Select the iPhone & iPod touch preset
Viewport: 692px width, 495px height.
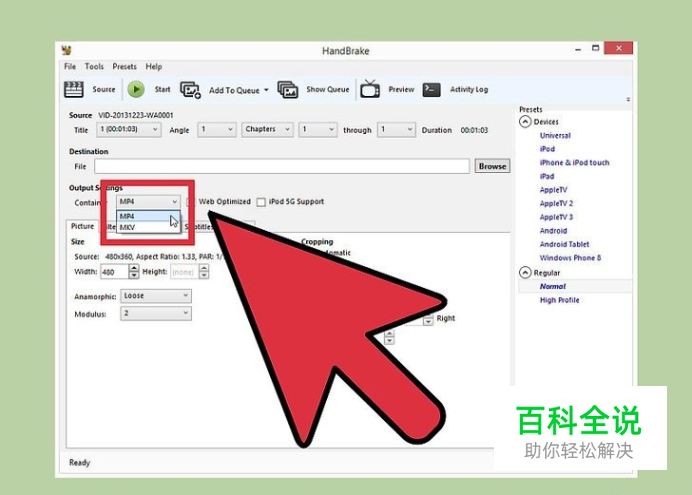point(574,163)
